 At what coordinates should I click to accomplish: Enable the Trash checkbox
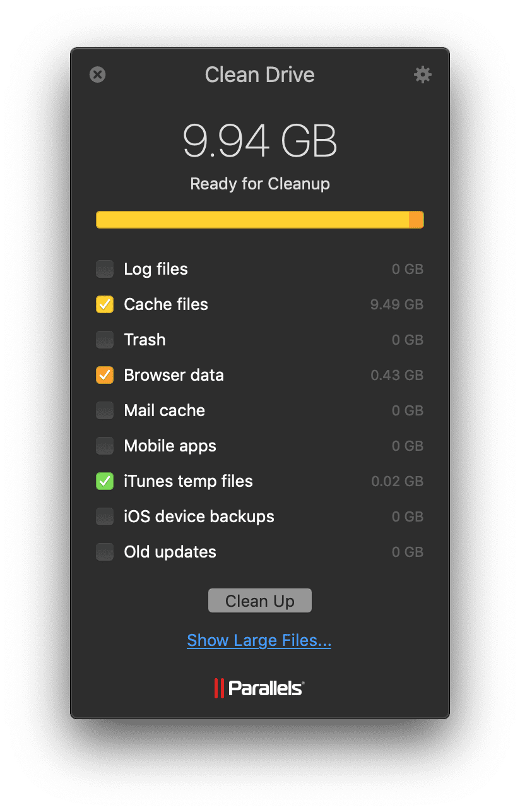click(105, 339)
